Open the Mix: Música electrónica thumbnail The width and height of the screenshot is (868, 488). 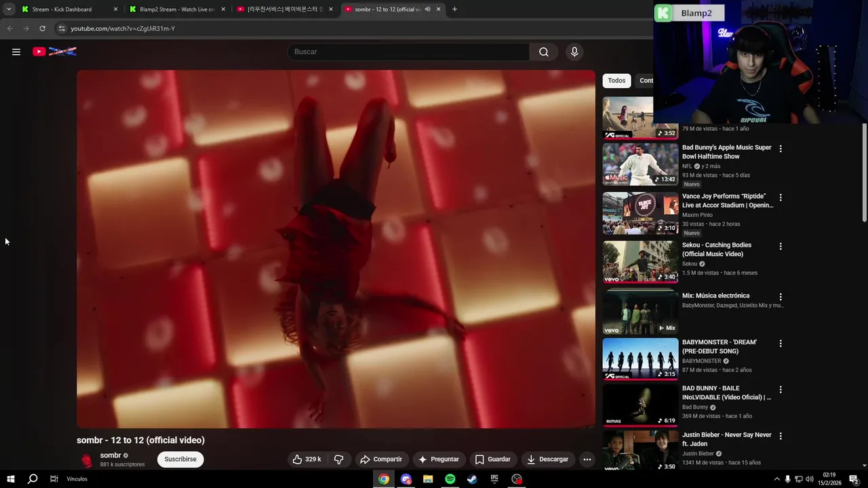pyautogui.click(x=640, y=312)
